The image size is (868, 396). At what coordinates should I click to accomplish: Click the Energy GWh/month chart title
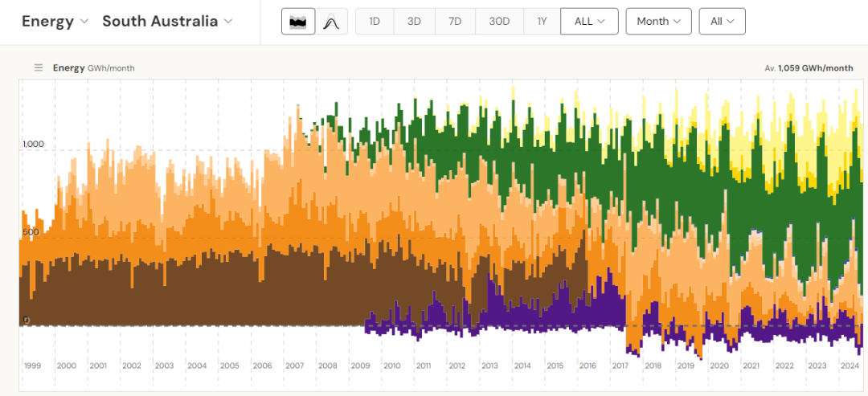93,68
